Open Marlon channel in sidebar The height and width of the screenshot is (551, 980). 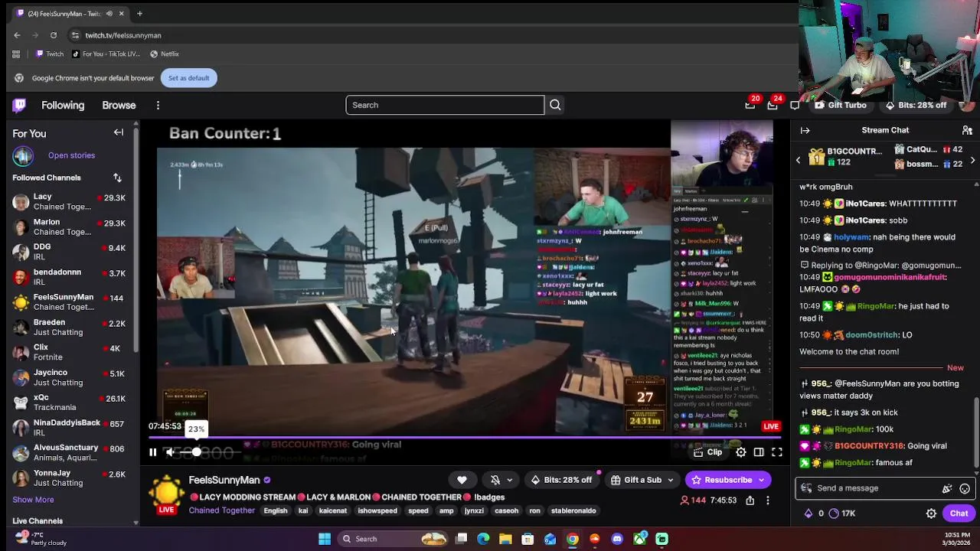[x=69, y=227]
